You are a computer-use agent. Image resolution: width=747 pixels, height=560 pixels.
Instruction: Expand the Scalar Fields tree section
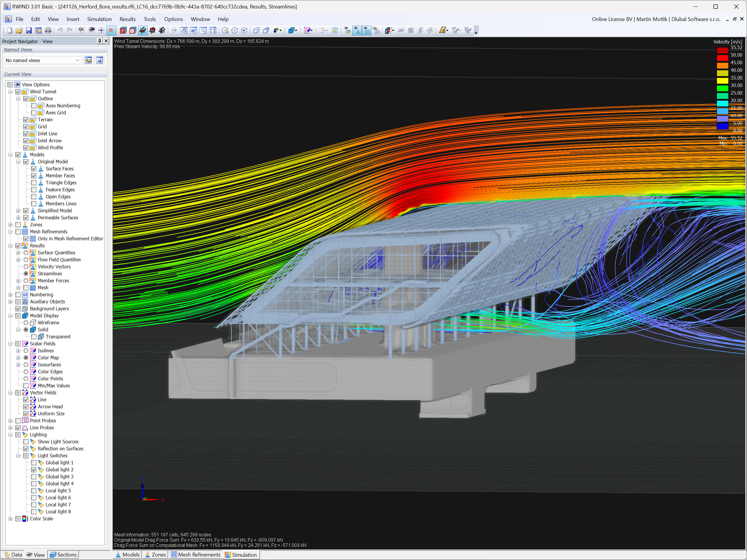tap(11, 344)
